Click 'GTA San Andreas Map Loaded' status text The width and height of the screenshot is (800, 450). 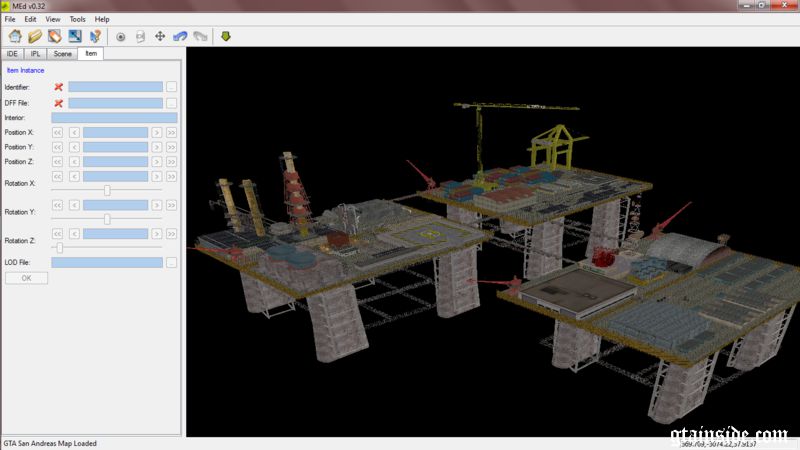[50, 443]
